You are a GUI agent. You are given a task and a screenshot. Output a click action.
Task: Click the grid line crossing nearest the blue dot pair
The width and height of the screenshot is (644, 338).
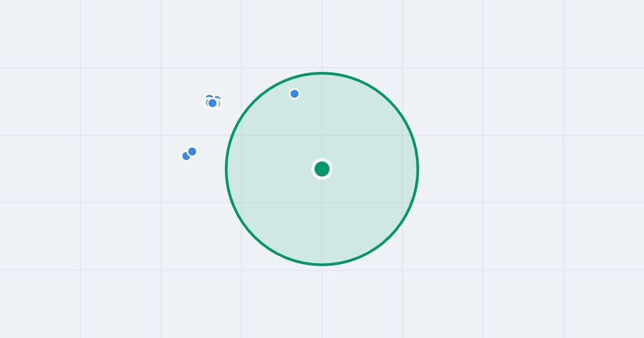161,135
